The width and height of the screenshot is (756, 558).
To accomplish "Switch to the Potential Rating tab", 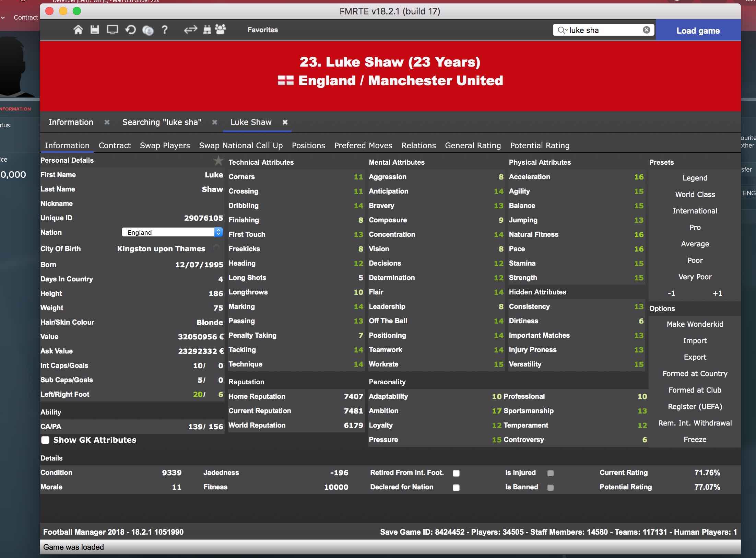I will (540, 146).
